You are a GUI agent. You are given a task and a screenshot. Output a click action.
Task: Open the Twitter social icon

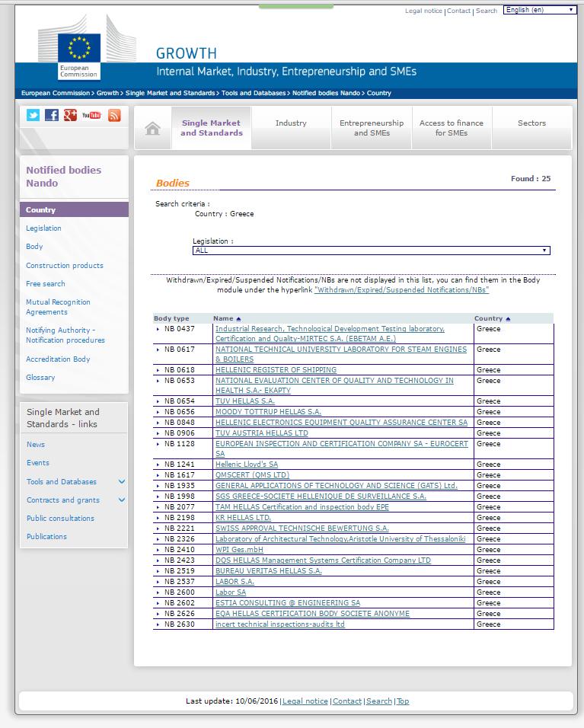[x=33, y=115]
